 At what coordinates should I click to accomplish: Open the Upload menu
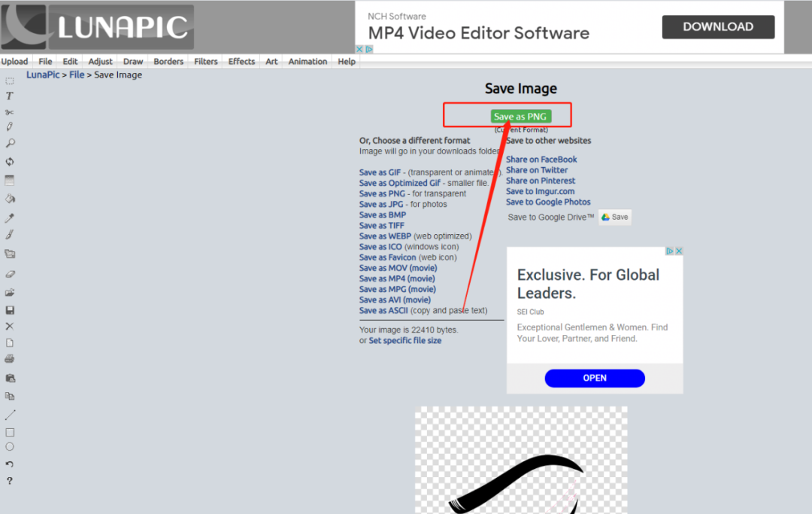tap(14, 61)
